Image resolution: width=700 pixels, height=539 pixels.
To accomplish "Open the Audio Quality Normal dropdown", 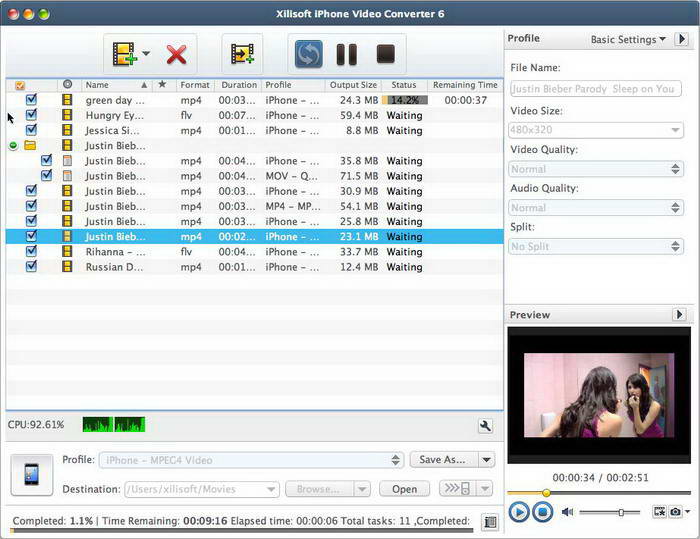I will click(596, 208).
